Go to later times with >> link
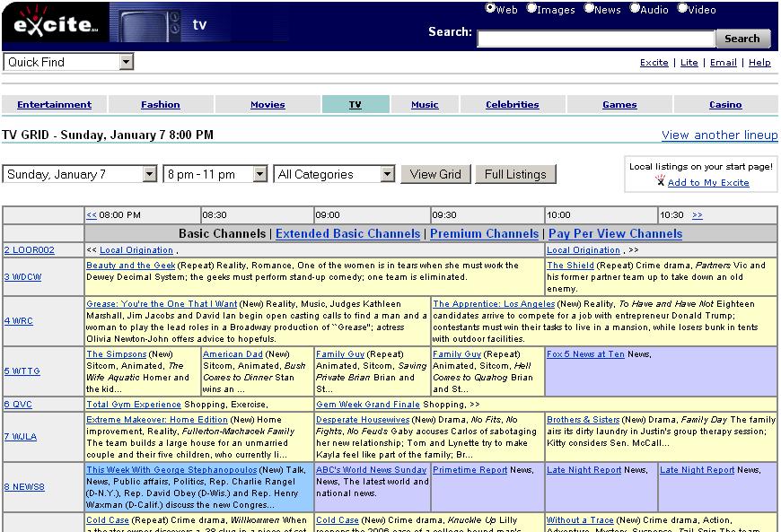This screenshot has height=532, width=781. point(698,215)
